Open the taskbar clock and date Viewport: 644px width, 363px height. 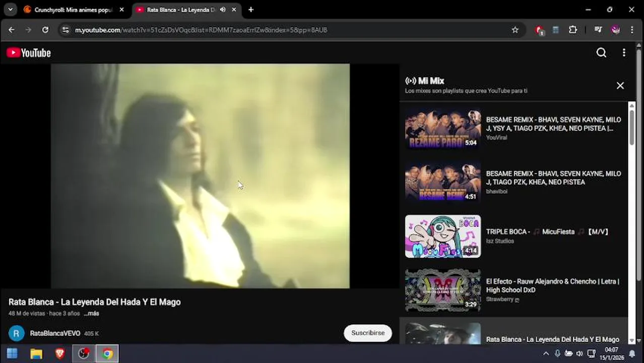point(612,354)
